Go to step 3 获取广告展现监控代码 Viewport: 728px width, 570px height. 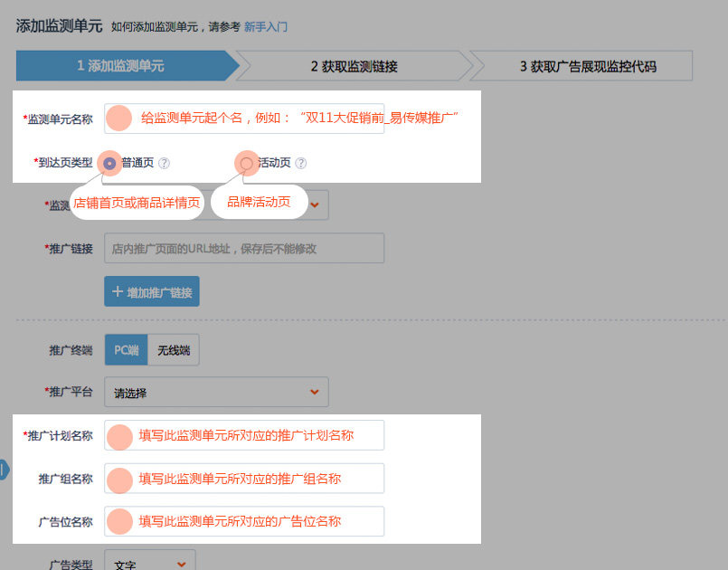(587, 66)
